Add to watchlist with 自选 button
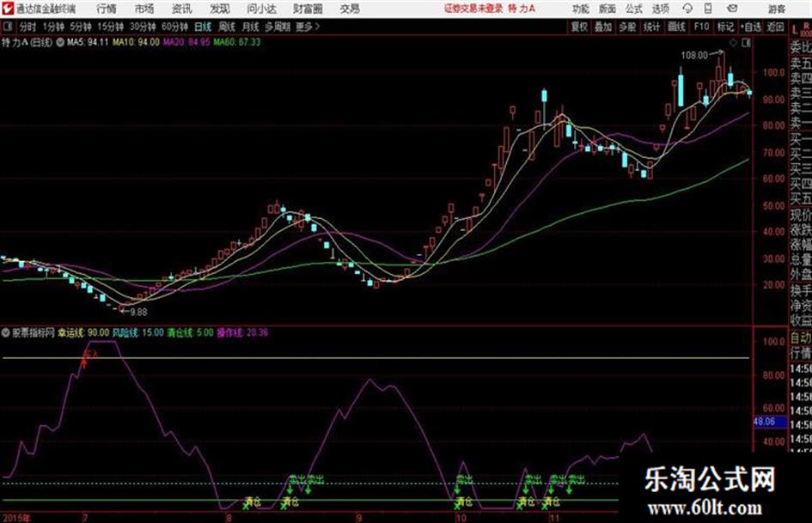Viewport: 812px width, 523px height. coord(751,27)
